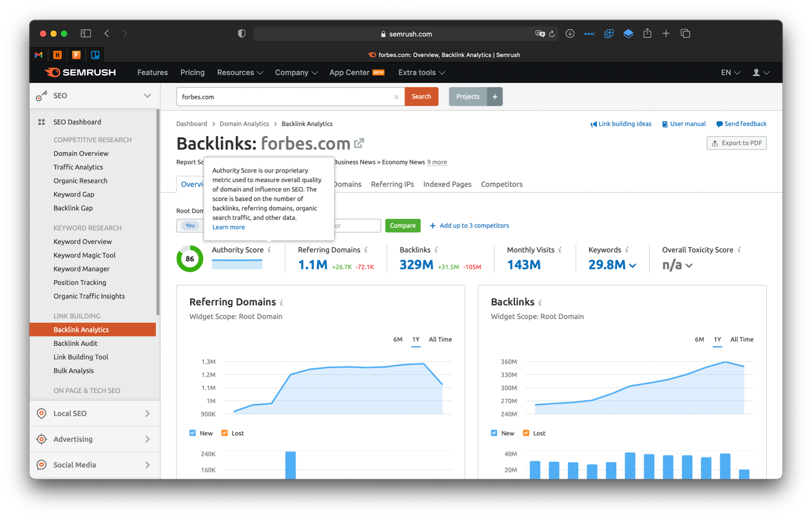Click the translate icon in address bar
Viewport: 812px width, 518px height.
539,34
